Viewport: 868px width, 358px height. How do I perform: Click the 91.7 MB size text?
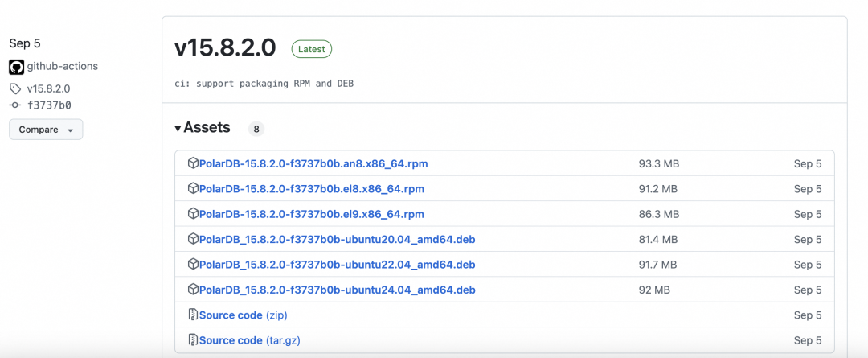click(657, 265)
